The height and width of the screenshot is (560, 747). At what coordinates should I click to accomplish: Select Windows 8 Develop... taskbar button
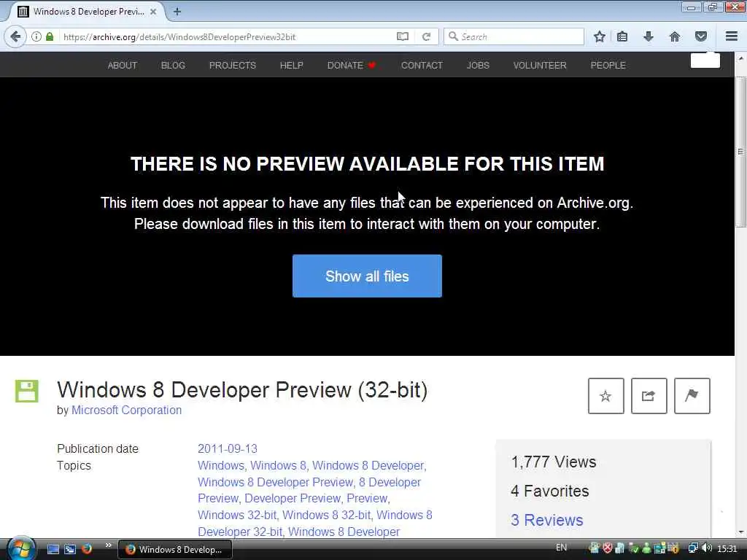coord(175,549)
